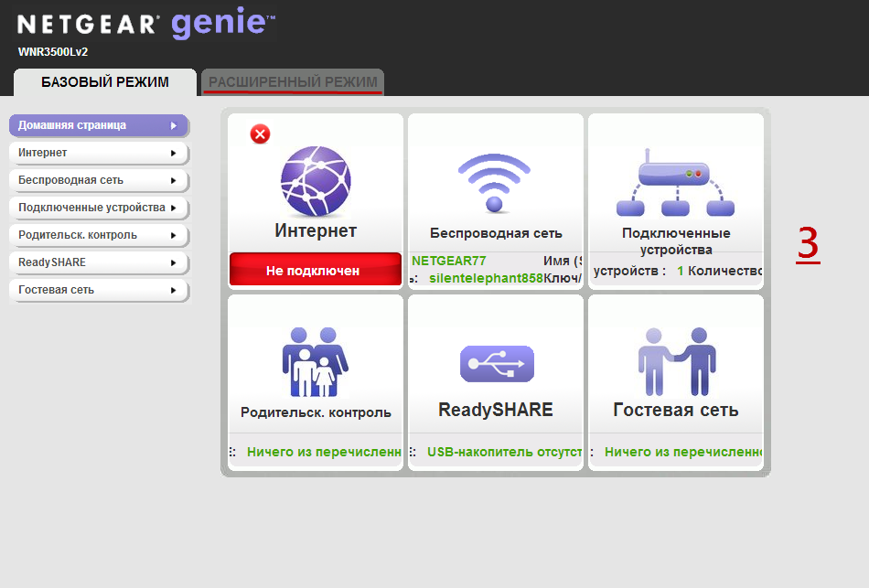Image resolution: width=869 pixels, height=588 pixels.
Task: Click the Wi-Fi signal icon for wireless network
Action: [494, 183]
